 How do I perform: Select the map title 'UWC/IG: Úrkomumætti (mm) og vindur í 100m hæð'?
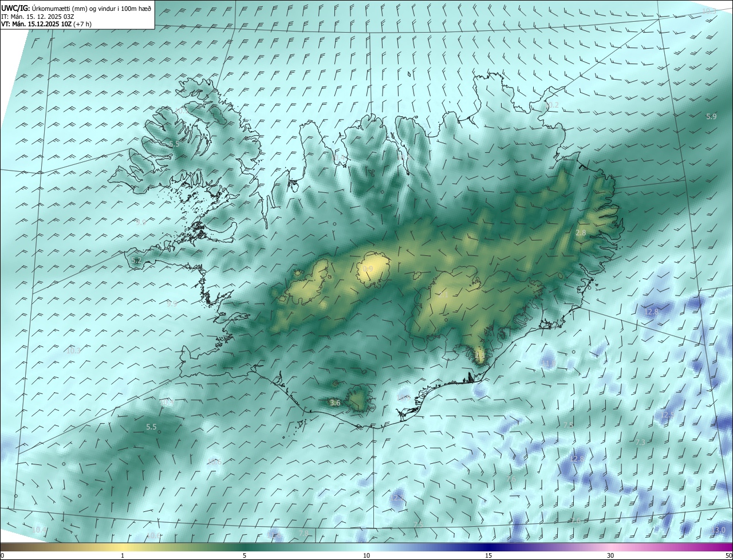coord(76,8)
